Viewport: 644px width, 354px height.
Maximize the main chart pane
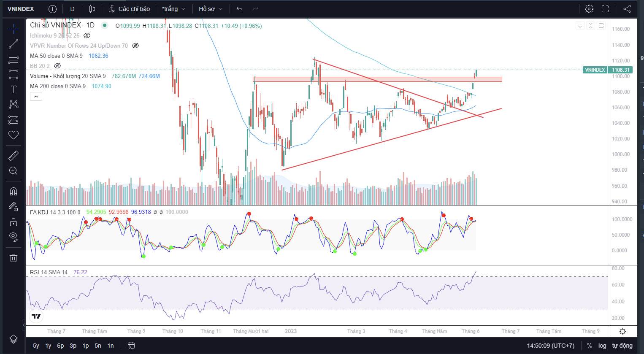click(601, 26)
